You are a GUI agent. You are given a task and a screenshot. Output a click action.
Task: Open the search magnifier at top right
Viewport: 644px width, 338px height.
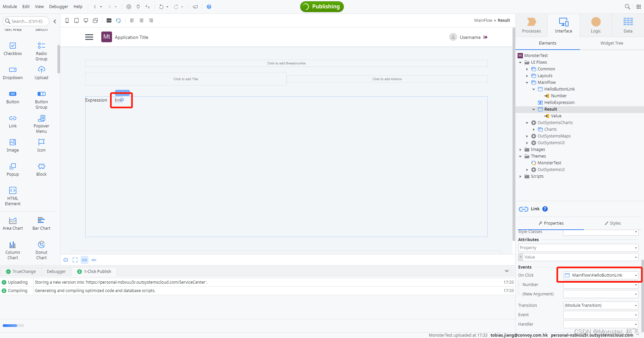[627, 7]
